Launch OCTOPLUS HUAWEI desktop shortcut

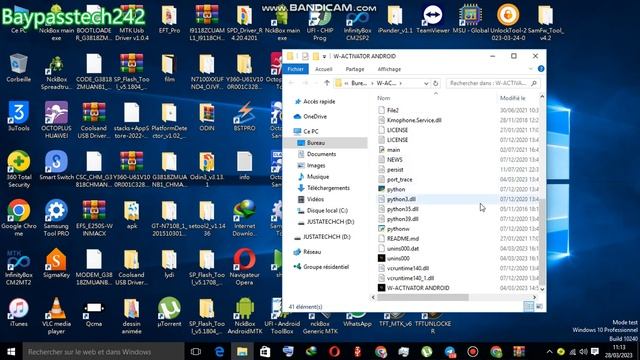(x=56, y=120)
